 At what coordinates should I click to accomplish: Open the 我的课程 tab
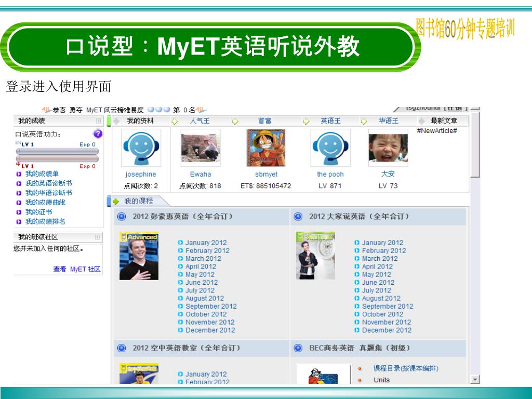(x=138, y=201)
